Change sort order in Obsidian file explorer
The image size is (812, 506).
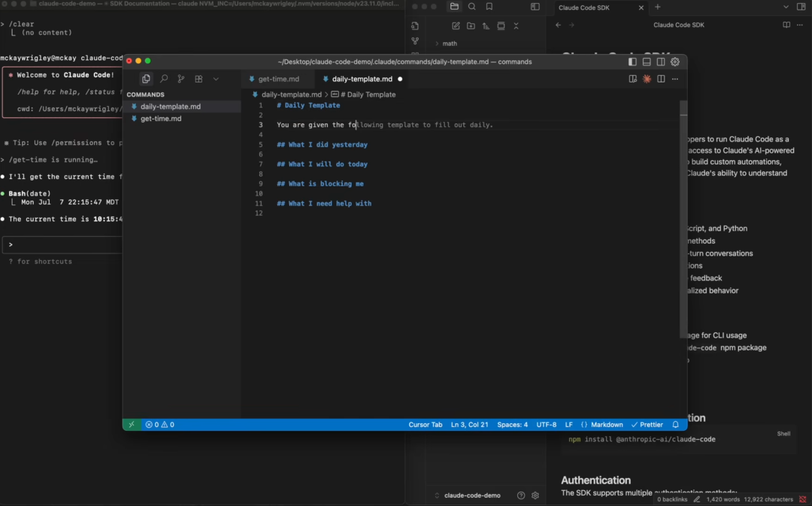click(x=486, y=26)
